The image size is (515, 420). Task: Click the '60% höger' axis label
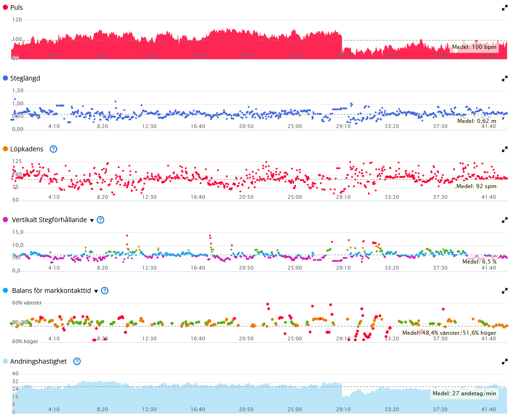pos(25,341)
